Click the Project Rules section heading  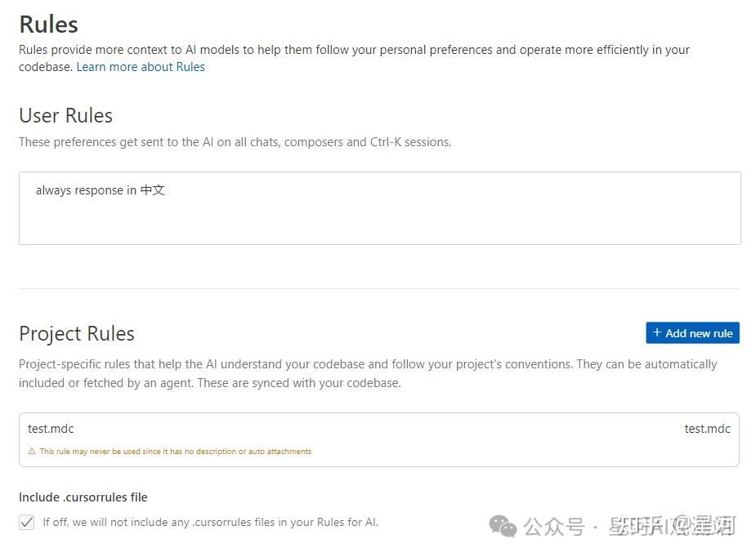[76, 333]
